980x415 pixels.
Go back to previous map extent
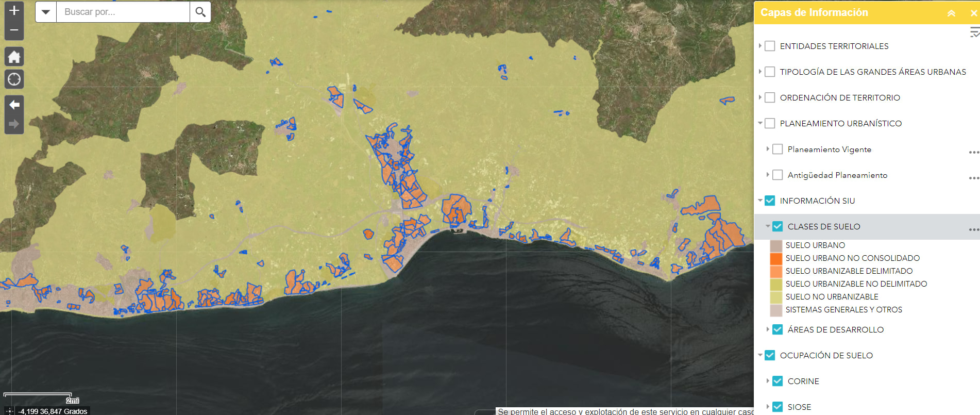(x=14, y=105)
